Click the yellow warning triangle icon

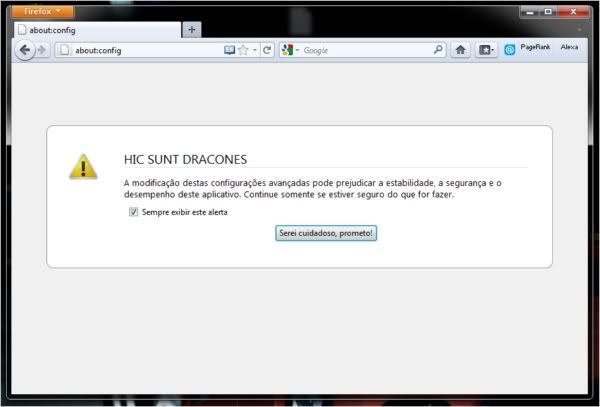pos(83,167)
